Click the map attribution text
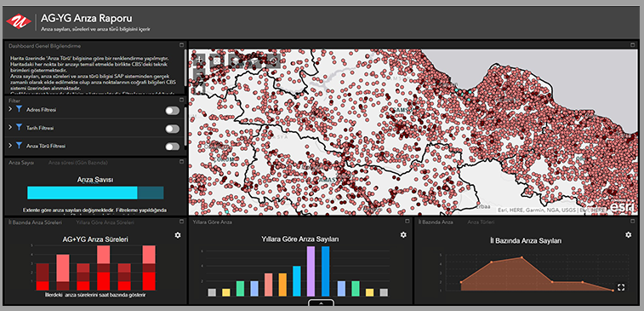The image size is (644, 311). (551, 210)
